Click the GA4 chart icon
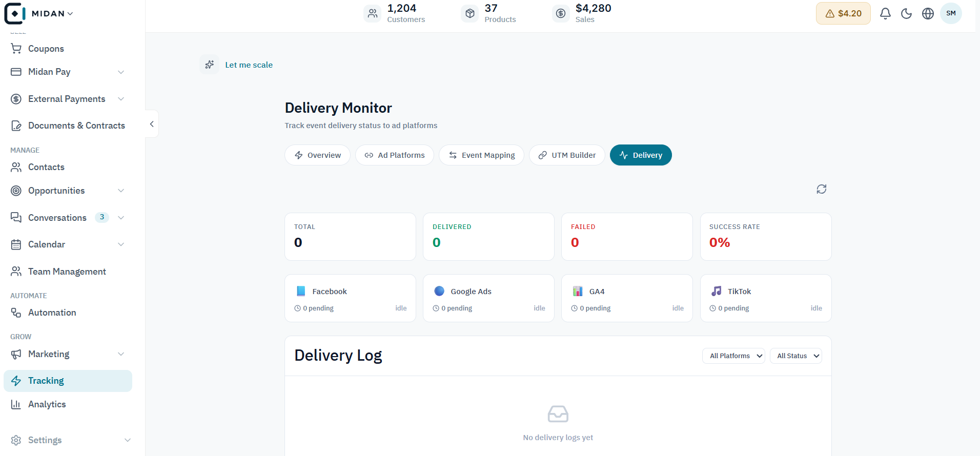 [578, 291]
